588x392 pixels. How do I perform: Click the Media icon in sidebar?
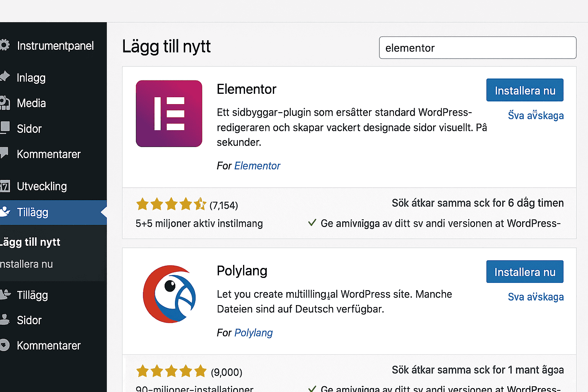pos(5,103)
